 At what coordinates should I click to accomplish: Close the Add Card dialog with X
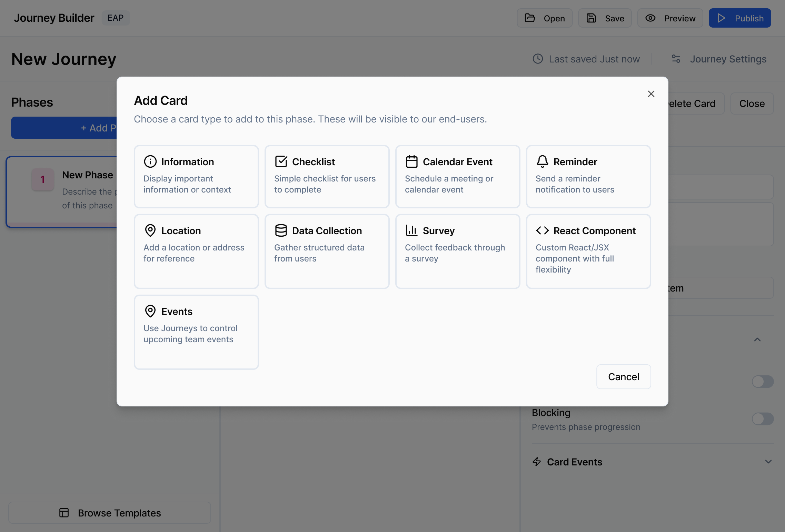(x=651, y=94)
